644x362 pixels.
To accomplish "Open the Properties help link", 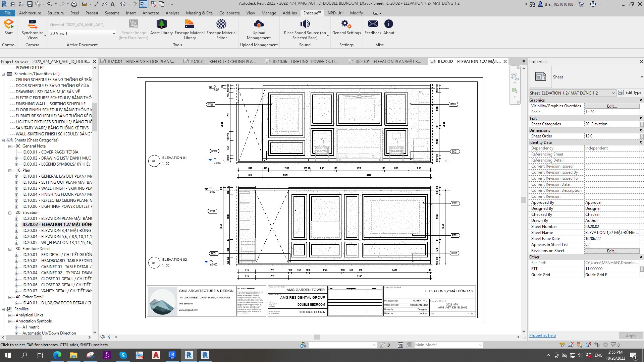I will pos(542,336).
